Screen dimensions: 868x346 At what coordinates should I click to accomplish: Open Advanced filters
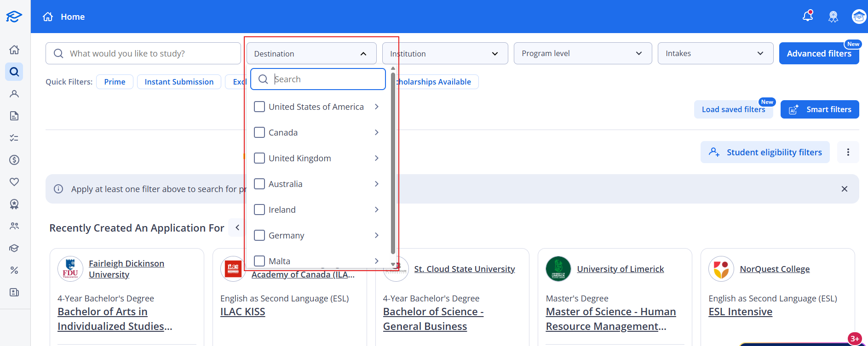(819, 53)
